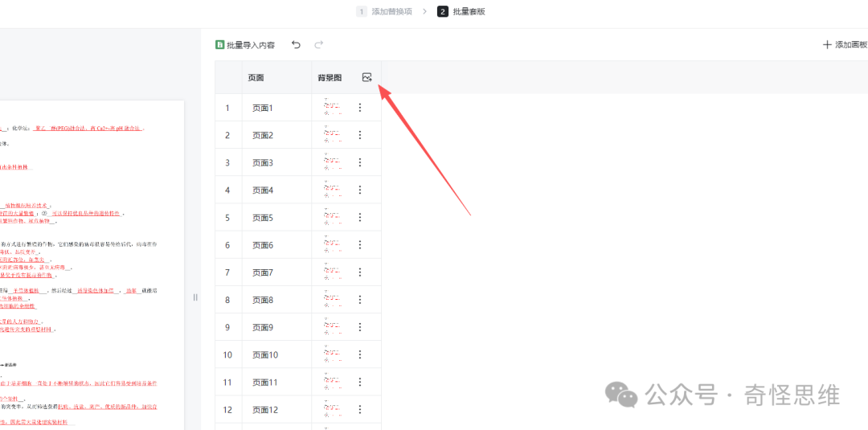Click the 页面12 name cell
868x430 pixels.
(x=276, y=410)
